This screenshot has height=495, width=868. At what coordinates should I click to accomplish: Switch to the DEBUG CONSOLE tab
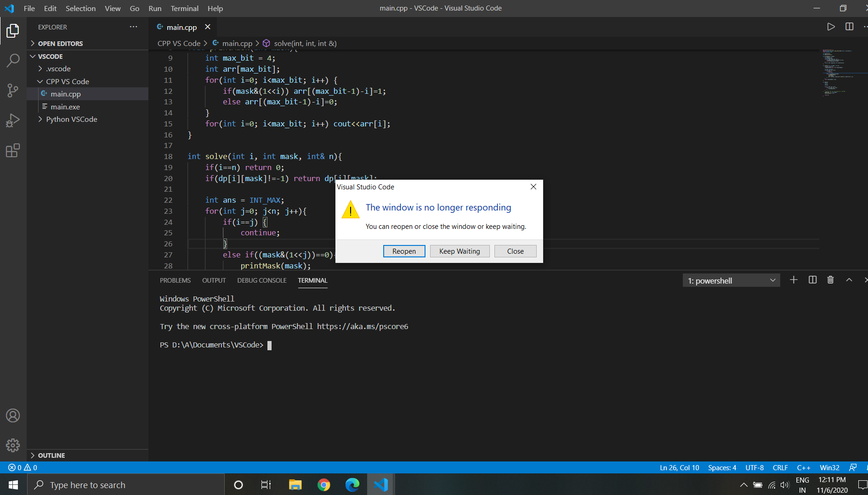[261, 280]
